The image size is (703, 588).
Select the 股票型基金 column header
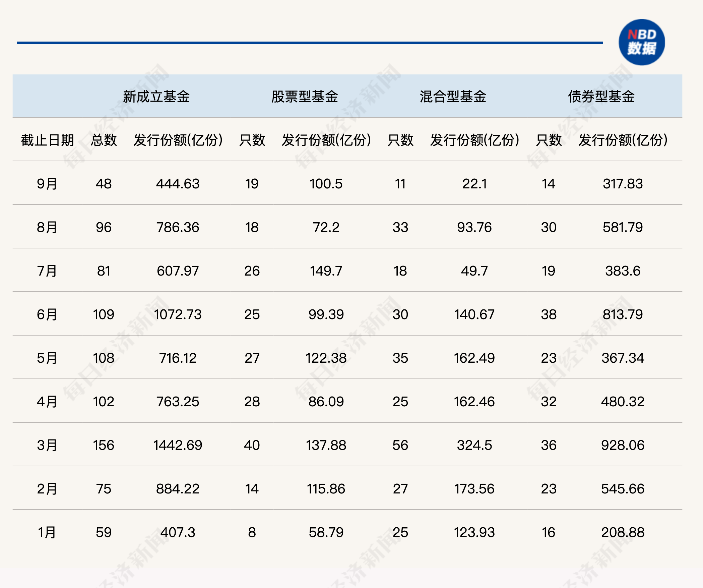[x=305, y=97]
